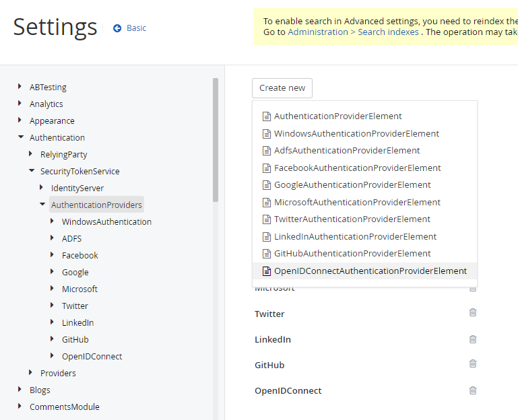Expand the Providers node arrow
The height and width of the screenshot is (420, 518).
coord(30,372)
